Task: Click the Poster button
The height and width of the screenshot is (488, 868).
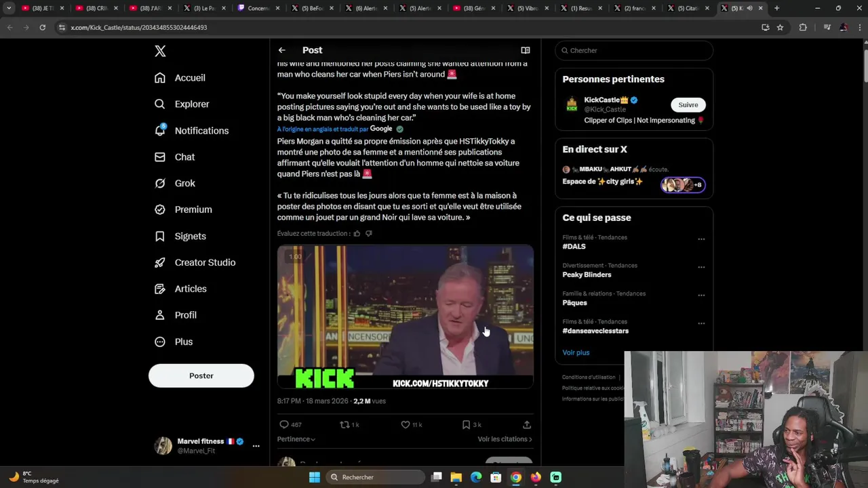Action: pos(201,375)
